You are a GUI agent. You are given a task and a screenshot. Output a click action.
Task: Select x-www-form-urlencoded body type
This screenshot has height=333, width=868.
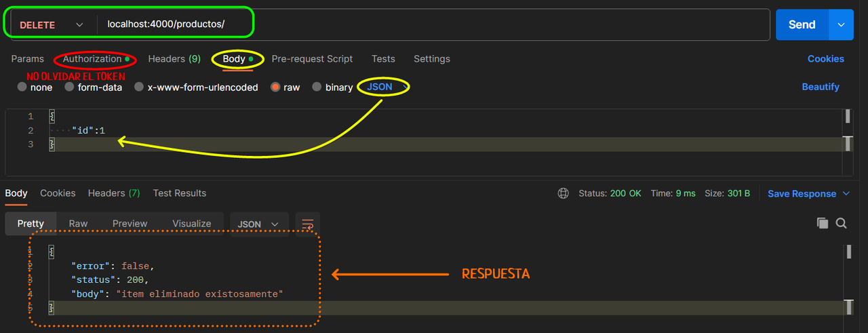pyautogui.click(x=139, y=87)
